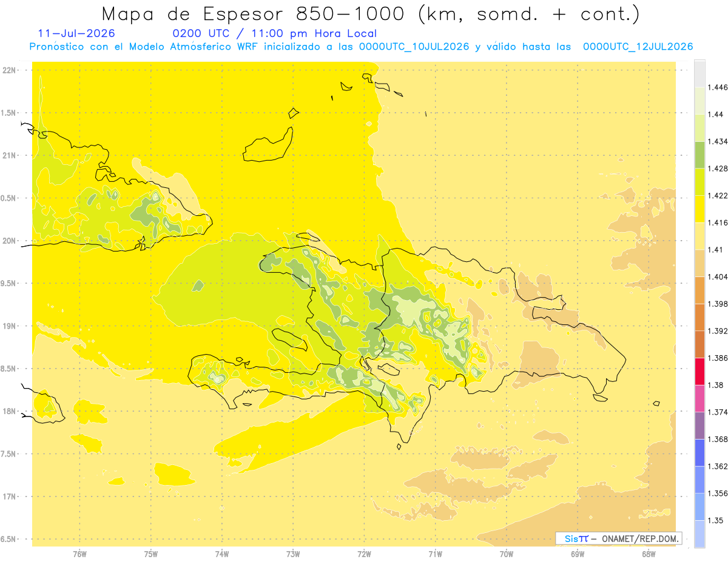Click the '19N' latitude label

(x=10, y=326)
